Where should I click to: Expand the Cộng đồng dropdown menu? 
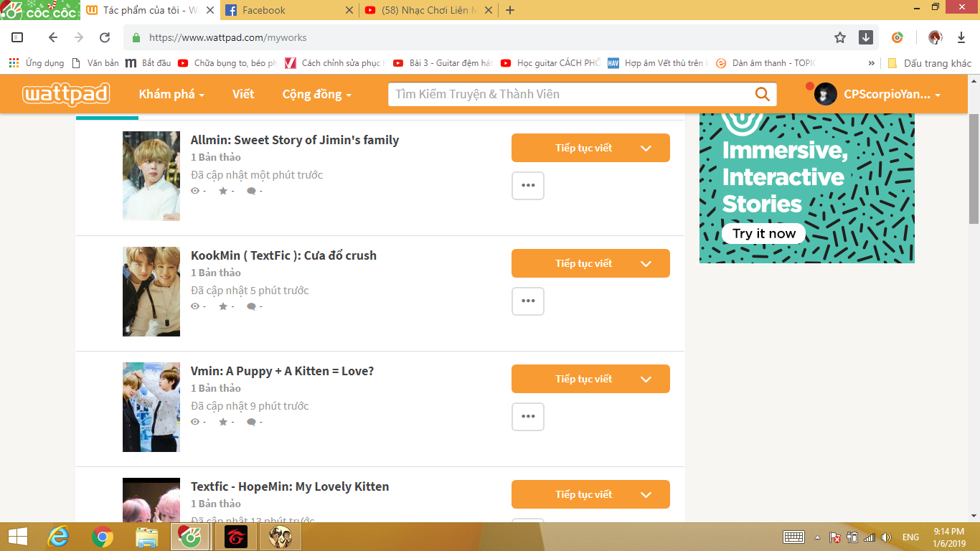(316, 94)
